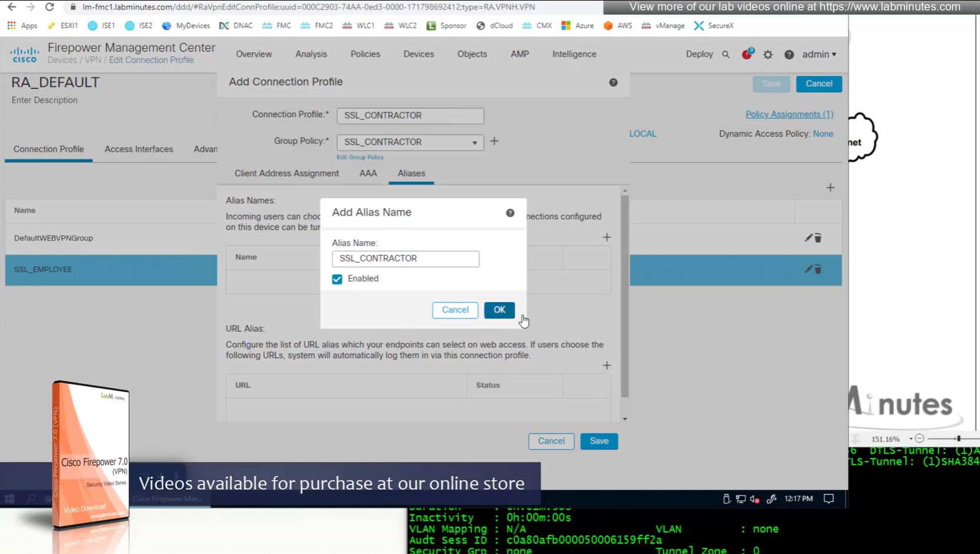The width and height of the screenshot is (980, 554).
Task: Expand the Group Policy dropdown
Action: click(474, 143)
